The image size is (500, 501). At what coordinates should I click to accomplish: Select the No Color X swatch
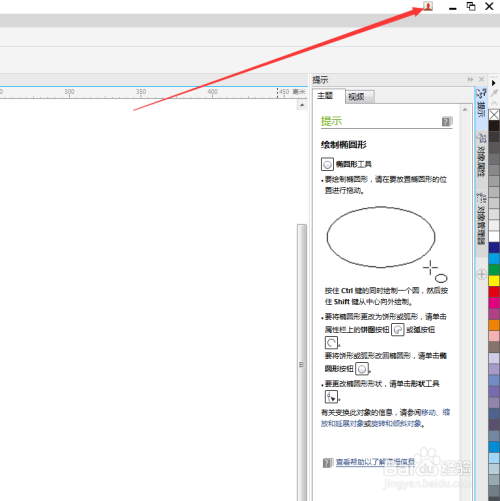tap(494, 115)
